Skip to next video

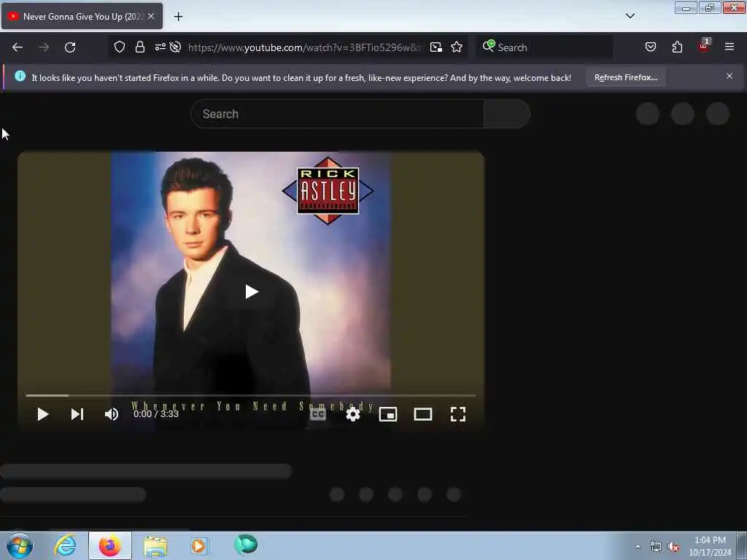(x=77, y=414)
